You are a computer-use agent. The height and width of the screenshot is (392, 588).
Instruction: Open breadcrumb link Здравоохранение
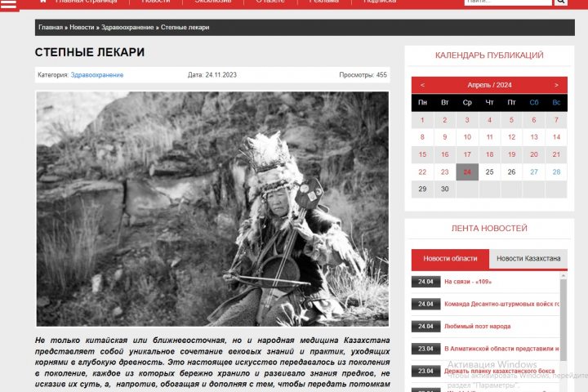pos(127,28)
